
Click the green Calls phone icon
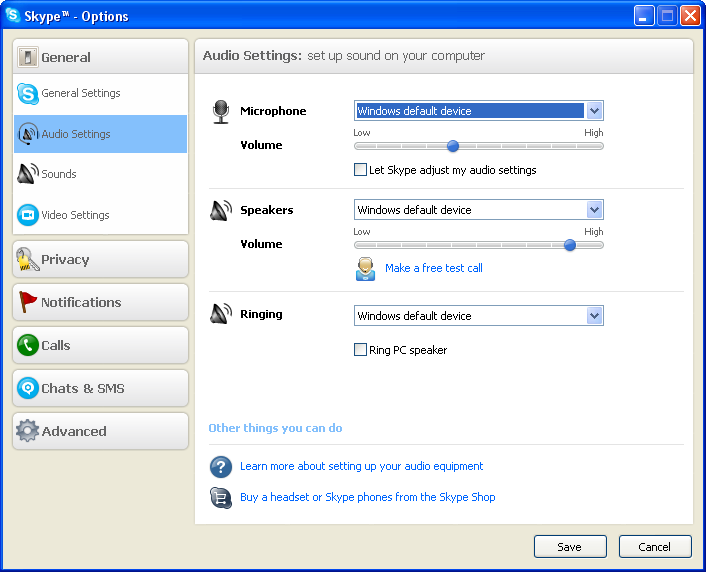point(28,345)
